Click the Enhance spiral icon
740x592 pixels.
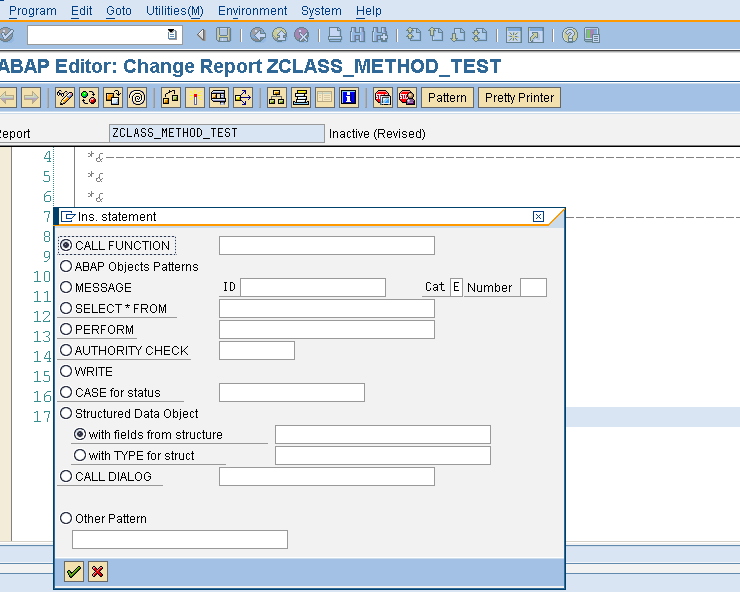(137, 98)
